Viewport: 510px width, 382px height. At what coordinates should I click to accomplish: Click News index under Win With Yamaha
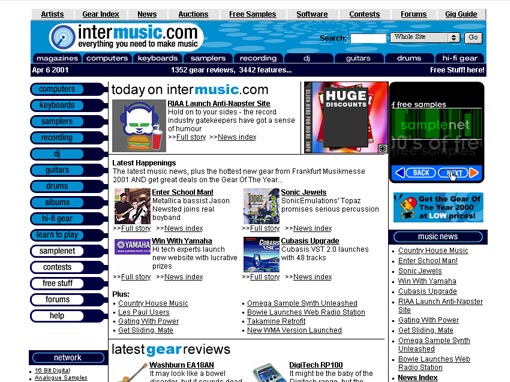coord(184,277)
